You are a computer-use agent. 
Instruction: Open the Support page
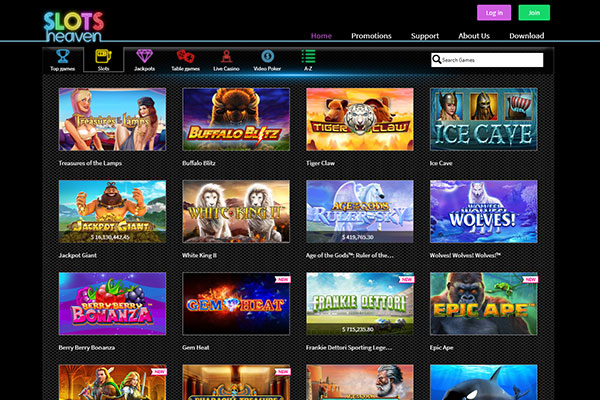[425, 36]
